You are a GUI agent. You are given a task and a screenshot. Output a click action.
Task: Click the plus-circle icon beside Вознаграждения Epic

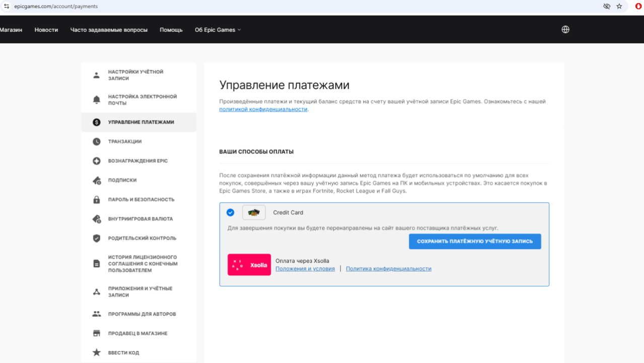coord(97,161)
